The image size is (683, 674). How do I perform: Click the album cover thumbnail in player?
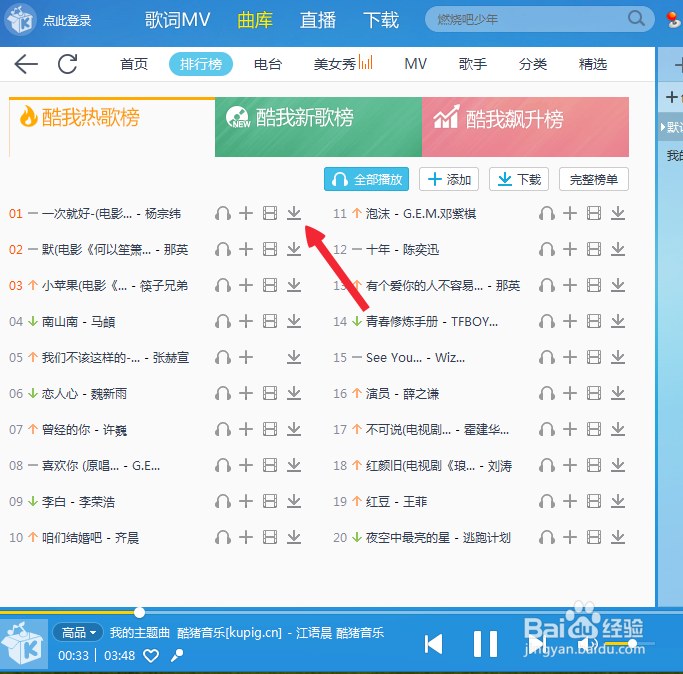pos(24,644)
